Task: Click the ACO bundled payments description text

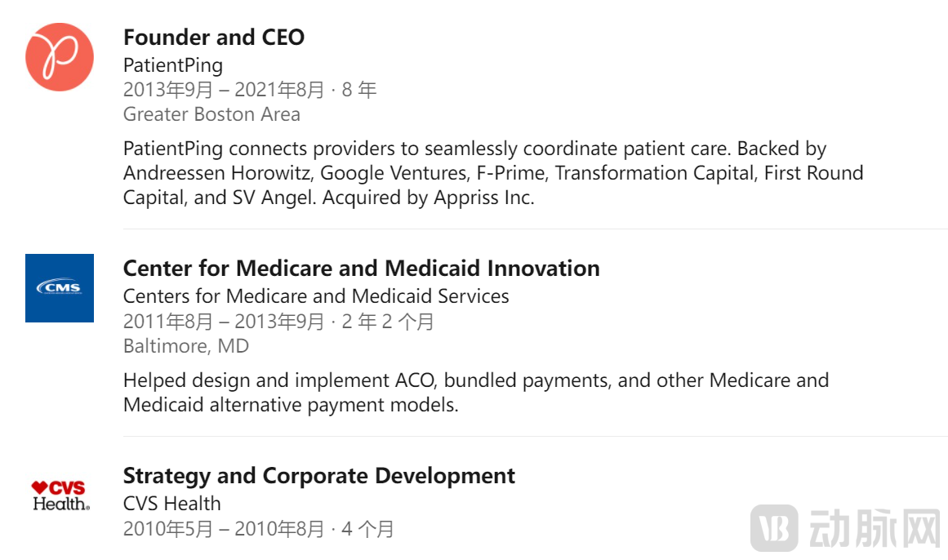Action: click(476, 393)
